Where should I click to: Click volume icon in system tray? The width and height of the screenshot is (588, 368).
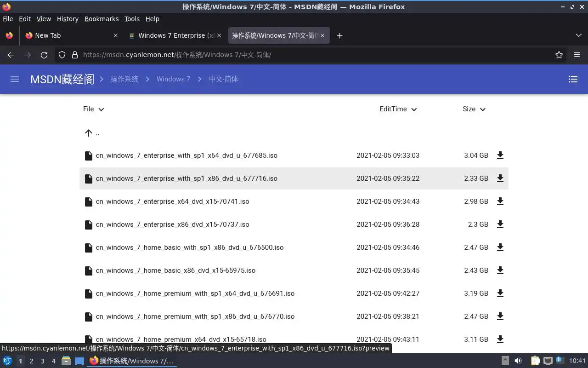pyautogui.click(x=518, y=361)
